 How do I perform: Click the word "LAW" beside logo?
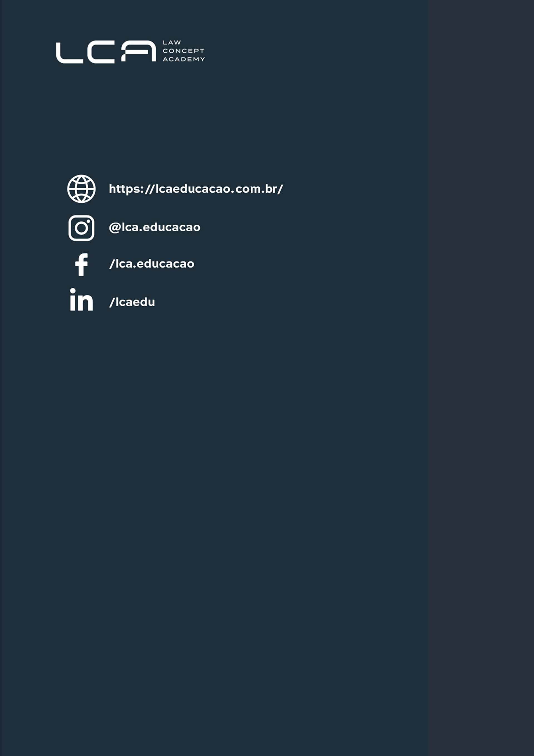coord(172,43)
